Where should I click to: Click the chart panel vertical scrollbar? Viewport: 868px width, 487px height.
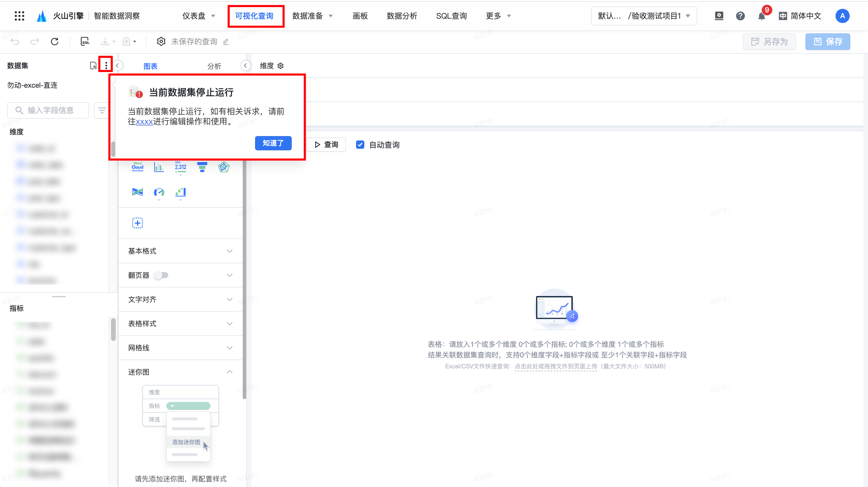tap(244, 280)
